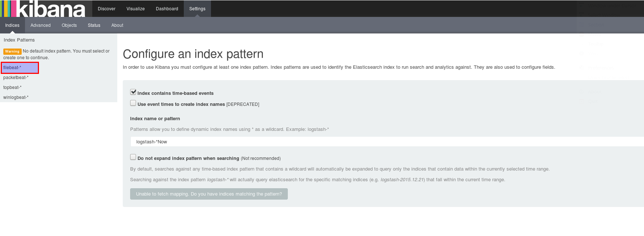Check Do not expand index pattern when searching
This screenshot has width=644, height=236.
[x=133, y=157]
